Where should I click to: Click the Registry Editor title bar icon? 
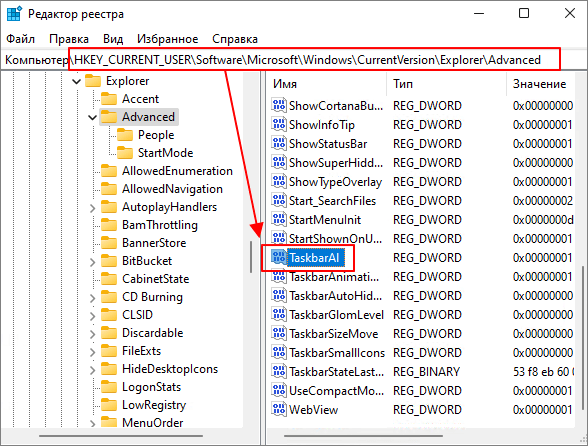click(14, 14)
